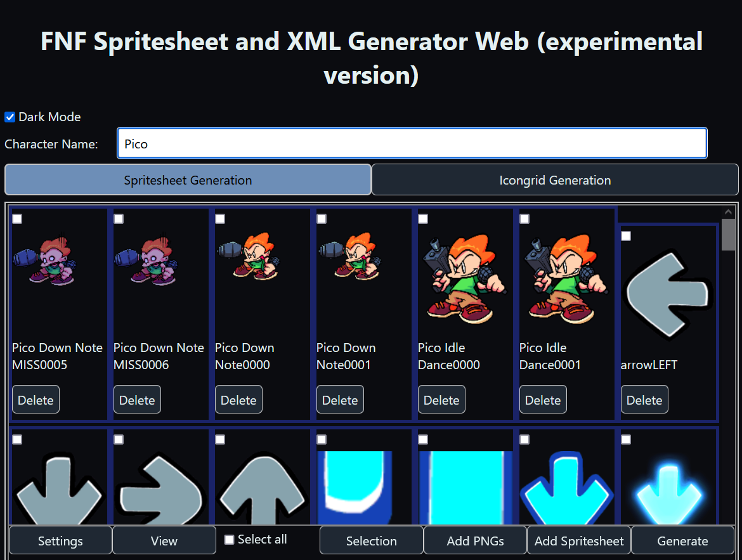Click the "Pico Idle Dance0000" frame label
The height and width of the screenshot is (560, 742).
coord(448,356)
